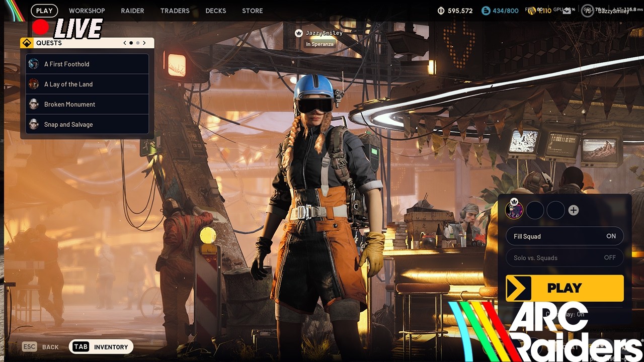Viewport: 644px width, 362px height.
Task: Open the PLAY tab in top navigation
Action: [44, 11]
